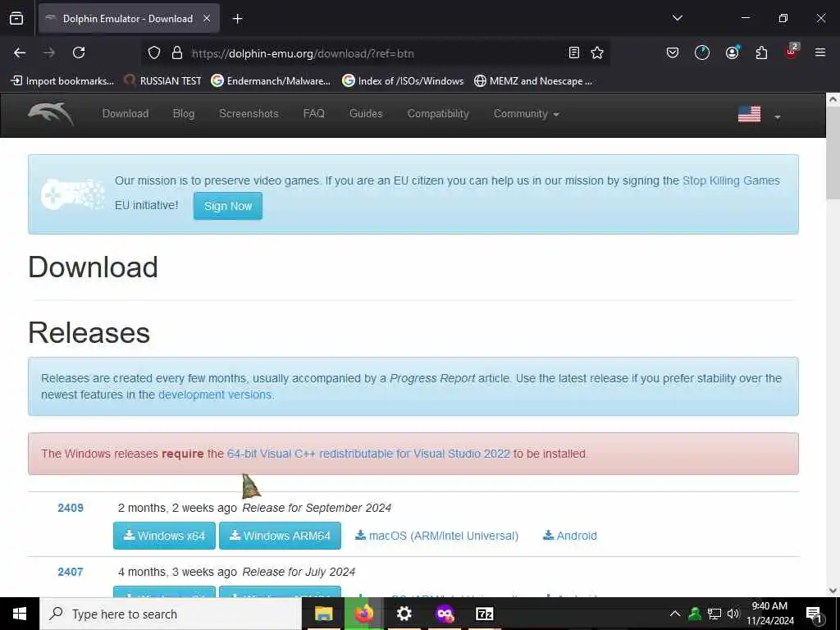Open the MEMZ and Noescape bookmark
Viewport: 840px width, 630px height.
[533, 81]
